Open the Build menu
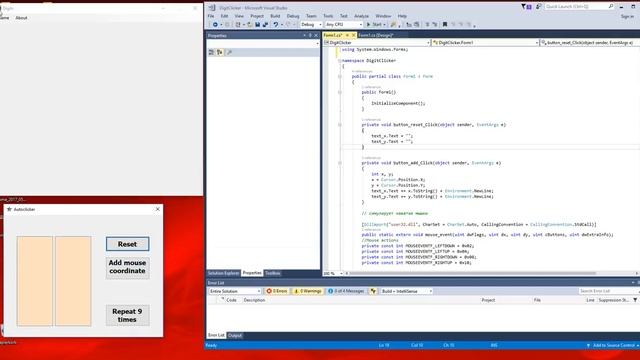 [x=275, y=16]
